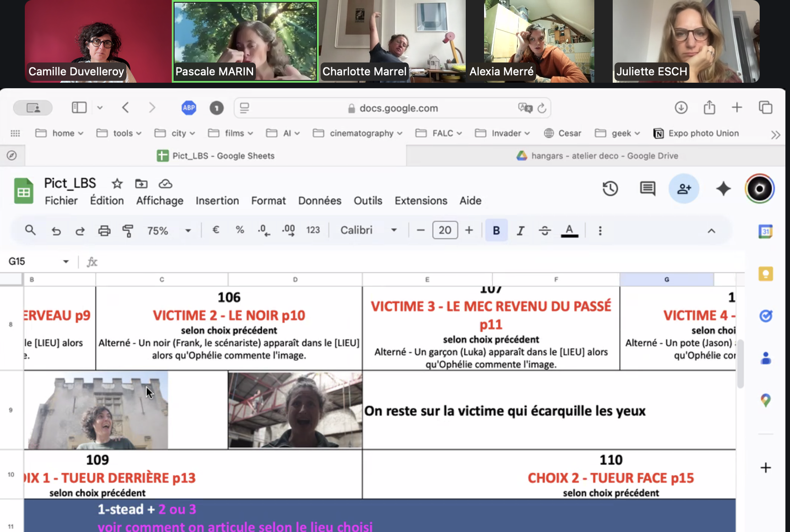The height and width of the screenshot is (532, 790).
Task: Toggle strikethrough formatting
Action: pos(545,231)
